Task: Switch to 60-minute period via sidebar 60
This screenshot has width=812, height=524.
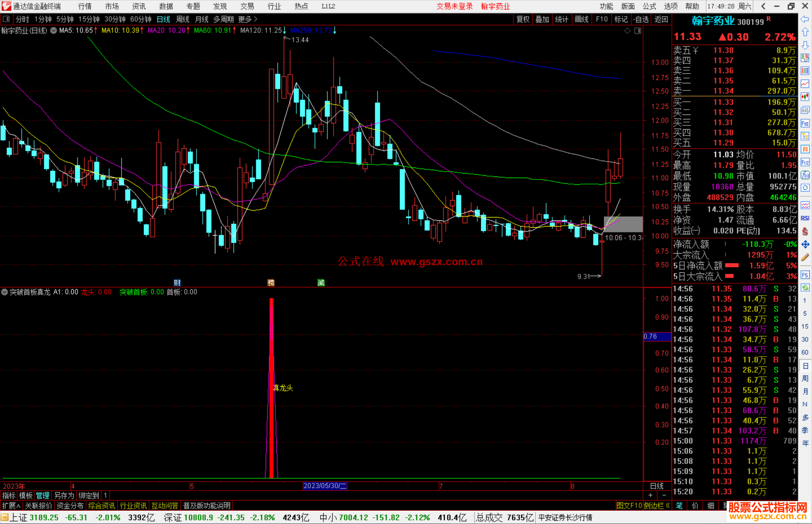Action: pyautogui.click(x=805, y=352)
